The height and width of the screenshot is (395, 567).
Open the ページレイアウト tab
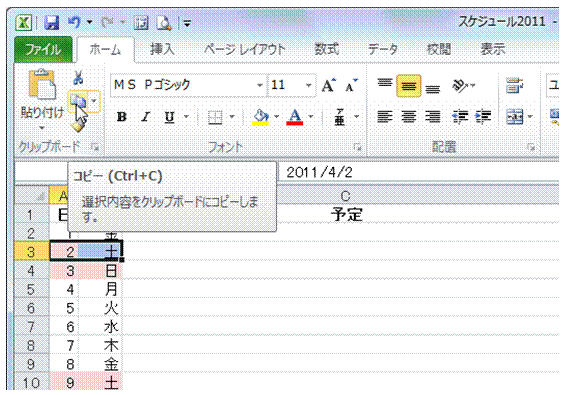[244, 50]
